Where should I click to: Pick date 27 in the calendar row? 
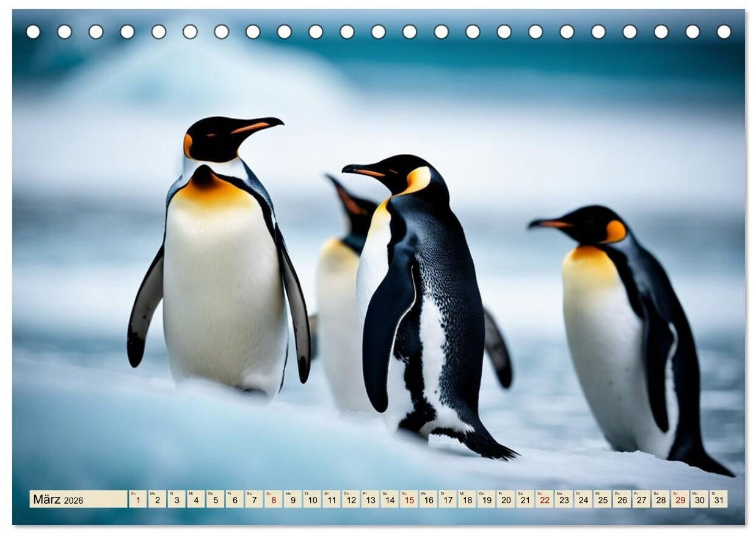pyautogui.click(x=641, y=499)
